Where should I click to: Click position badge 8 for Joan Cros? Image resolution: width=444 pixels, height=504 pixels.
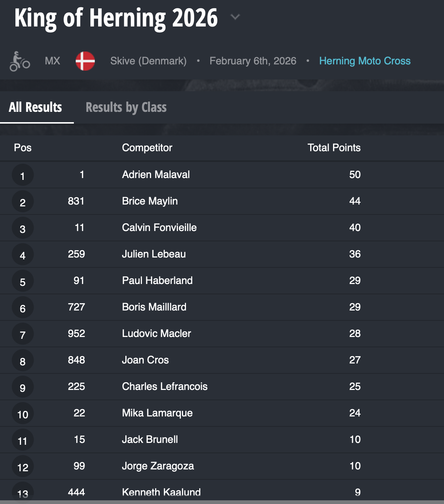pos(23,361)
